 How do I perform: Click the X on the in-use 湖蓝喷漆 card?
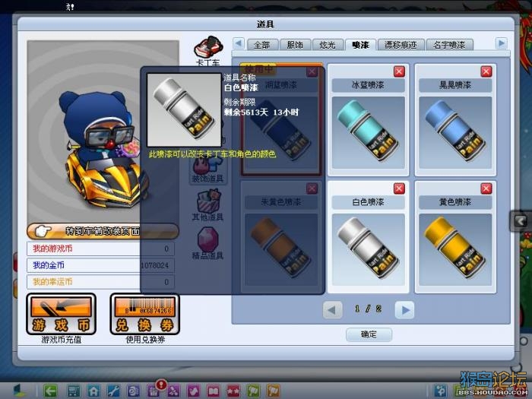click(x=312, y=71)
